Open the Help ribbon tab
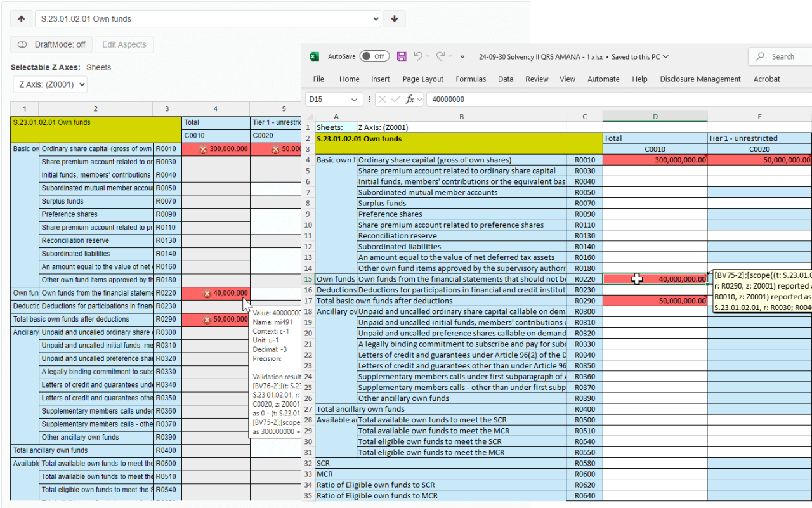812x508 pixels. pos(639,79)
